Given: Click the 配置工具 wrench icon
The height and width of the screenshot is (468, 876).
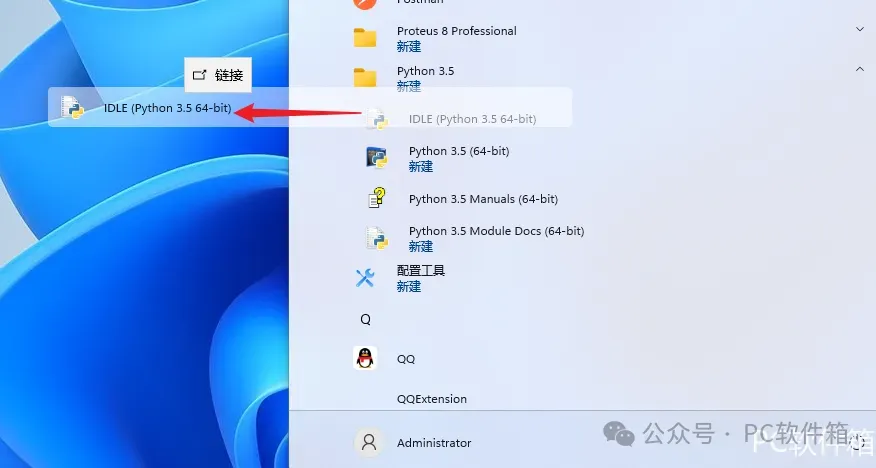Looking at the screenshot, I should point(365,278).
